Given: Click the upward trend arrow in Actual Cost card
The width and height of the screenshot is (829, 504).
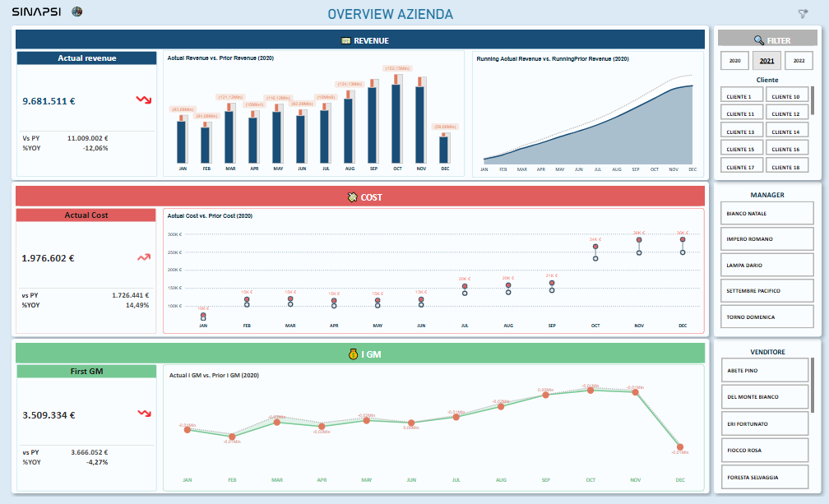Looking at the screenshot, I should click(144, 257).
